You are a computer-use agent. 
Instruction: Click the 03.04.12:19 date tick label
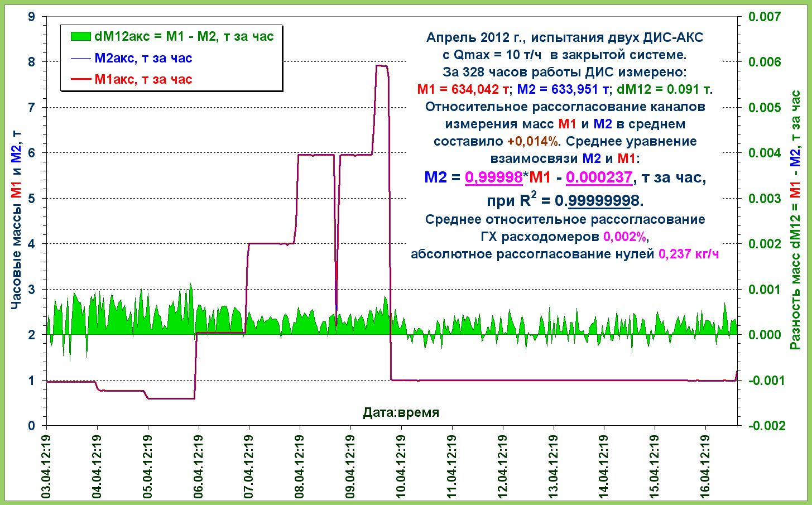point(46,466)
